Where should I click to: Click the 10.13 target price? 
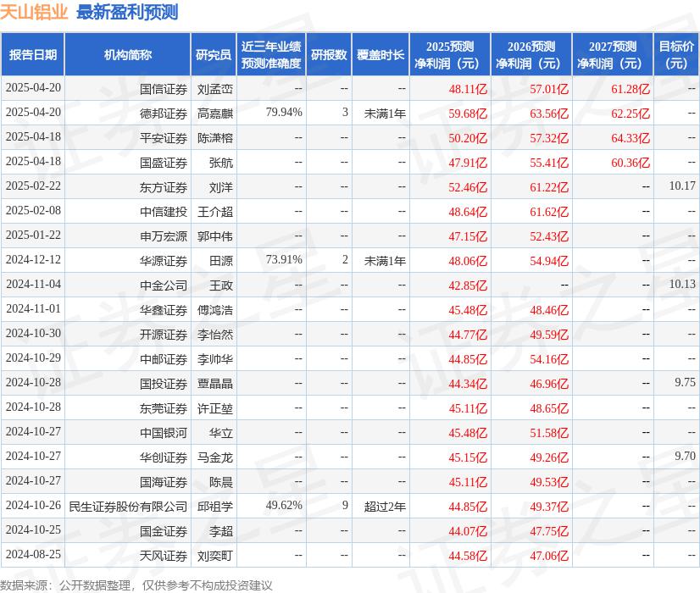pyautogui.click(x=682, y=284)
